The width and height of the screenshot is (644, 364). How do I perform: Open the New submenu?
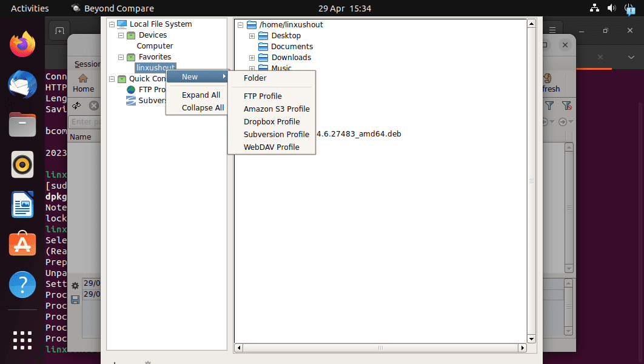(198, 77)
